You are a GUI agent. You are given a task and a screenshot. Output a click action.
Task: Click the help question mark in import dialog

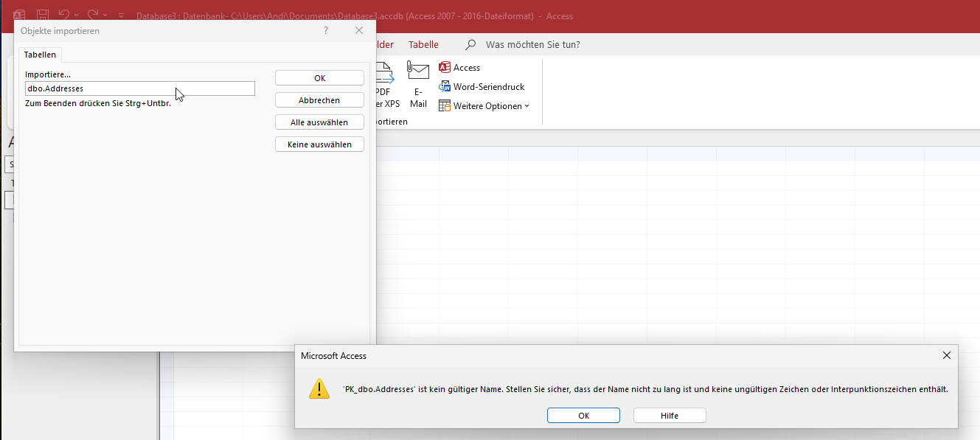[326, 31]
